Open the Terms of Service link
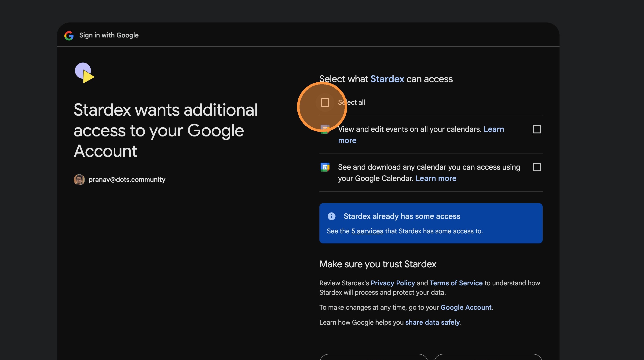Image resolution: width=644 pixels, height=360 pixels. [x=456, y=283]
